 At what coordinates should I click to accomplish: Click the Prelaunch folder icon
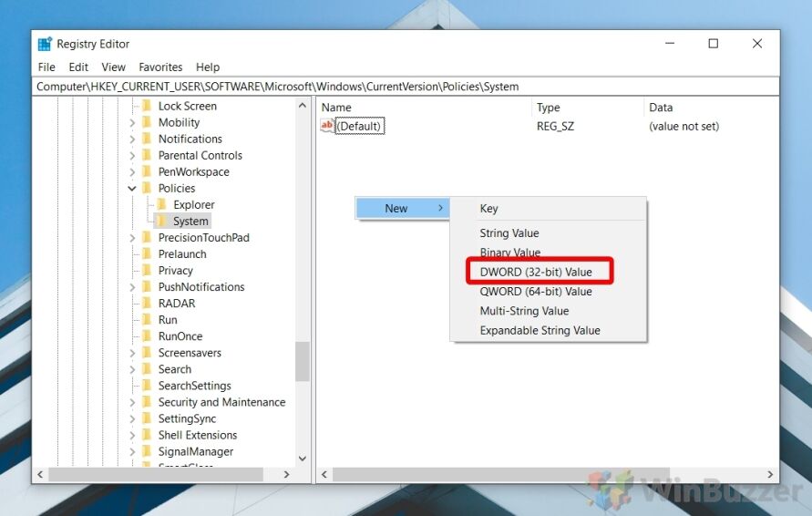coord(147,253)
